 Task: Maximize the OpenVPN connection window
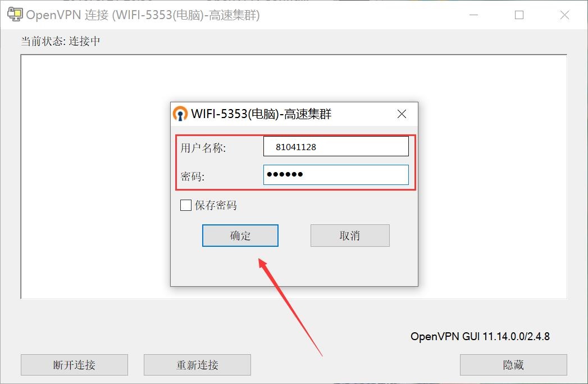(x=519, y=15)
